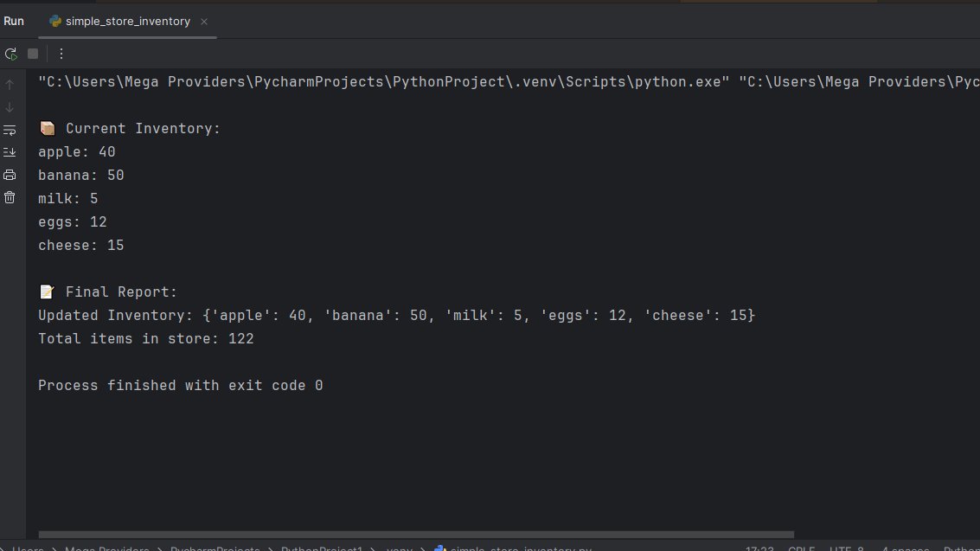The height and width of the screenshot is (551, 980).
Task: Expand the PythonProject1 breadcrumb entry
Action: (320, 548)
